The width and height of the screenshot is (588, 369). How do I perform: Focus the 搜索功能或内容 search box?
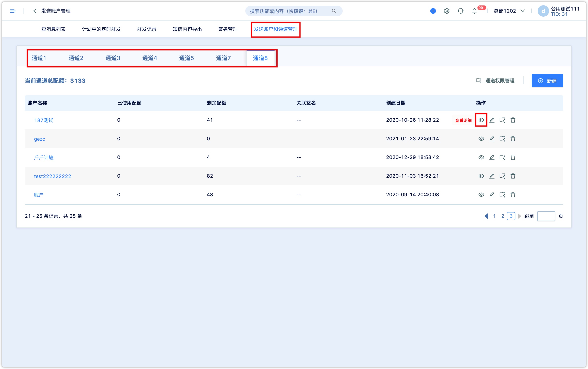(294, 11)
